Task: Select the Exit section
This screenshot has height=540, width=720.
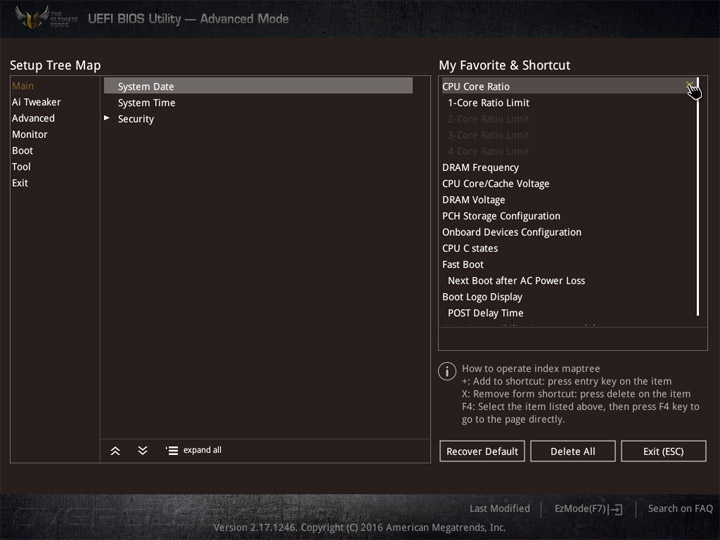Action: [x=20, y=183]
